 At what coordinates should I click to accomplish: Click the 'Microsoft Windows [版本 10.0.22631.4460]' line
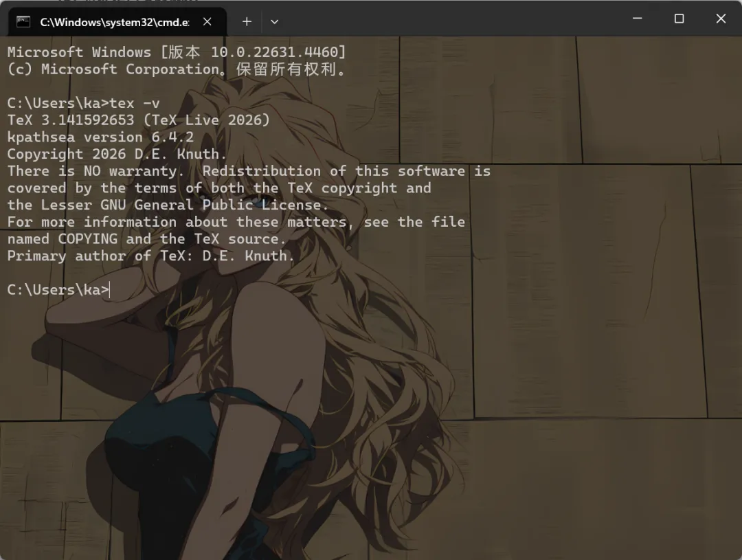tap(177, 52)
